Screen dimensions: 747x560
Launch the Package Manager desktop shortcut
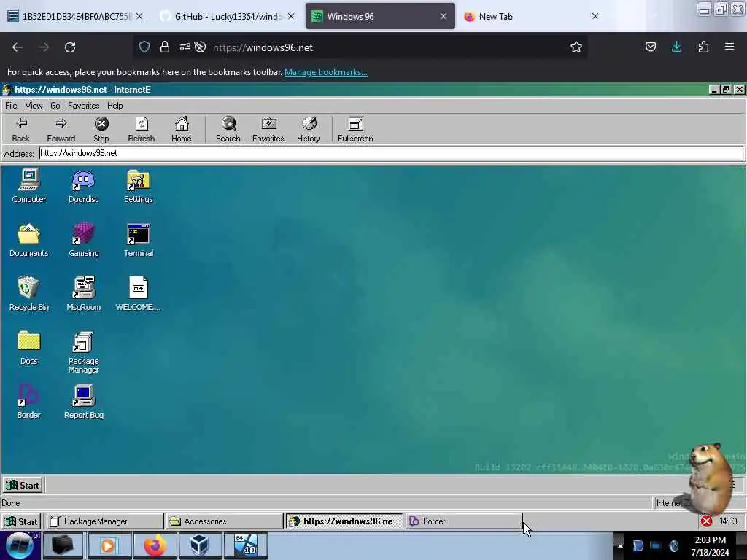(83, 352)
